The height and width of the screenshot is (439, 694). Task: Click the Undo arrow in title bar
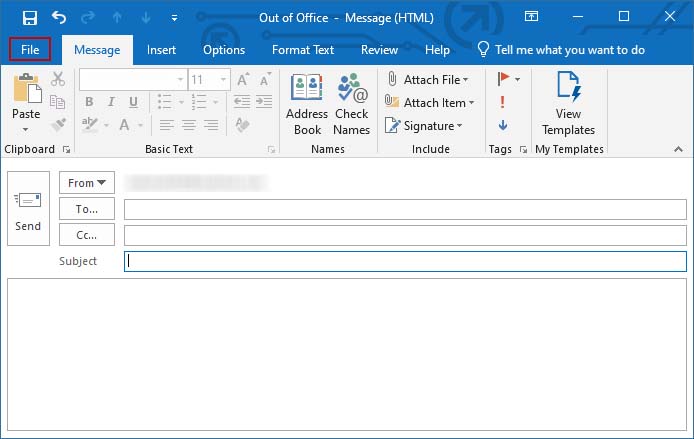pos(58,17)
